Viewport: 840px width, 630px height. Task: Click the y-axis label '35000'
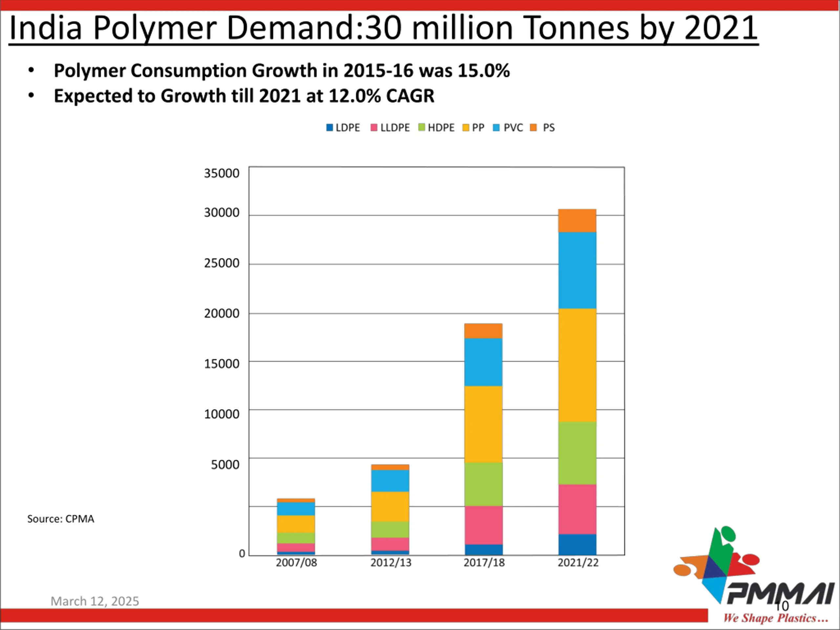[222, 173]
